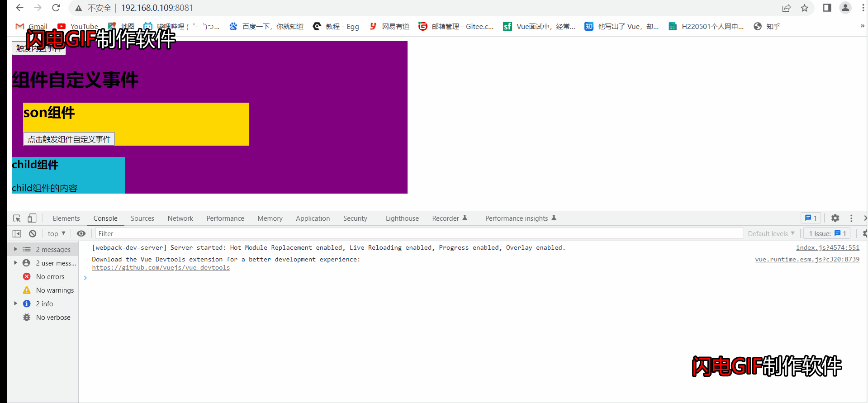This screenshot has height=403, width=868.
Task: Toggle the console sidebar icon
Action: click(17, 234)
